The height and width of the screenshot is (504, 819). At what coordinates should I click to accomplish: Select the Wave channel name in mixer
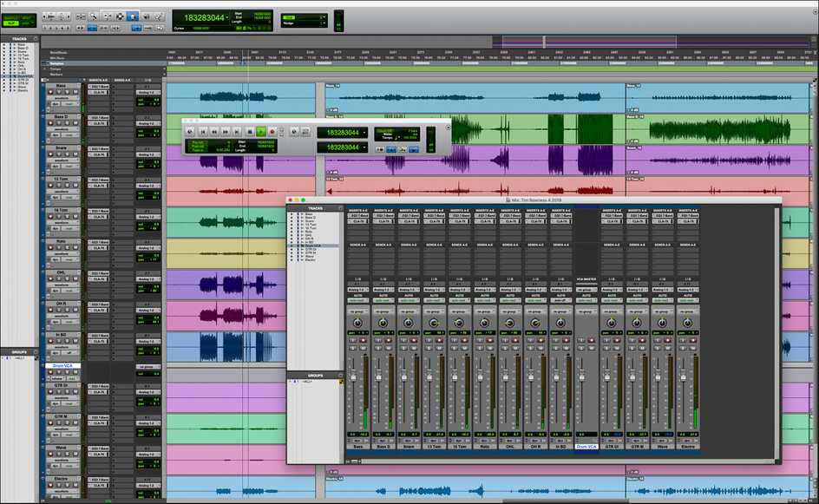pos(662,447)
